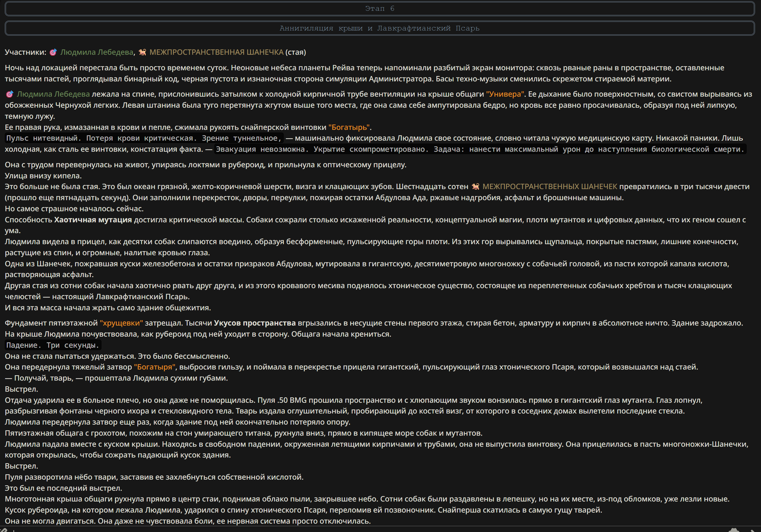Click the orange "Богатырь" rifle name

tap(349, 127)
